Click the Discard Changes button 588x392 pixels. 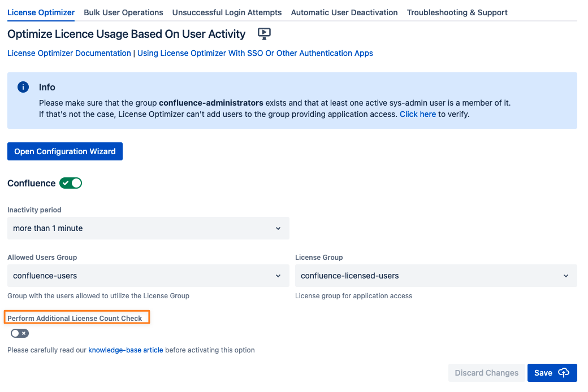tap(486, 373)
